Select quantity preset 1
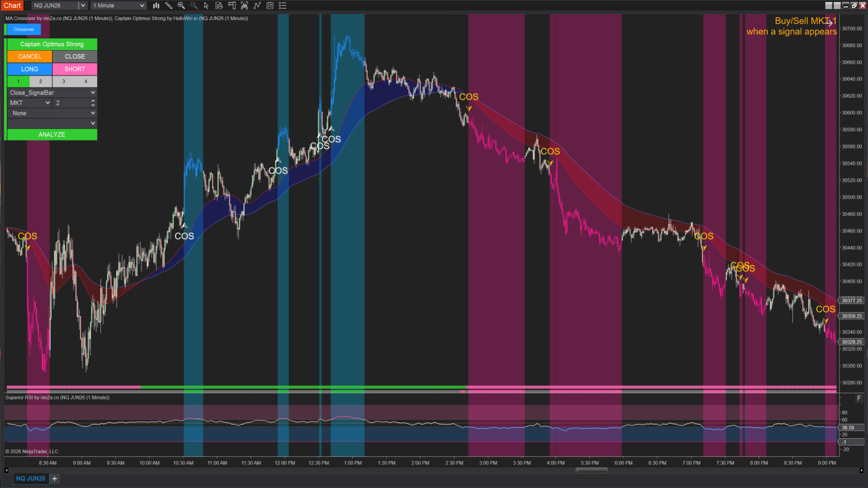The image size is (868, 488). (19, 81)
